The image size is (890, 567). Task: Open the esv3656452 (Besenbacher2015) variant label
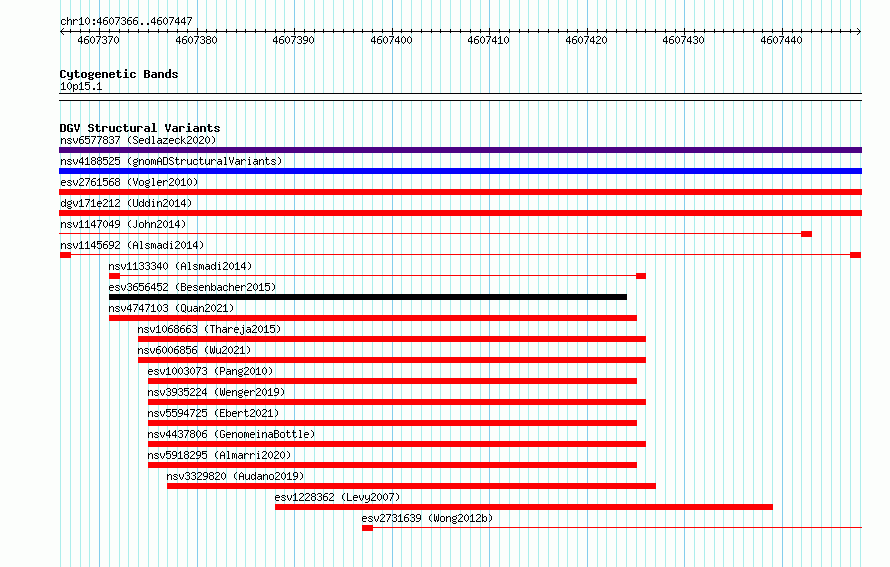coord(192,287)
